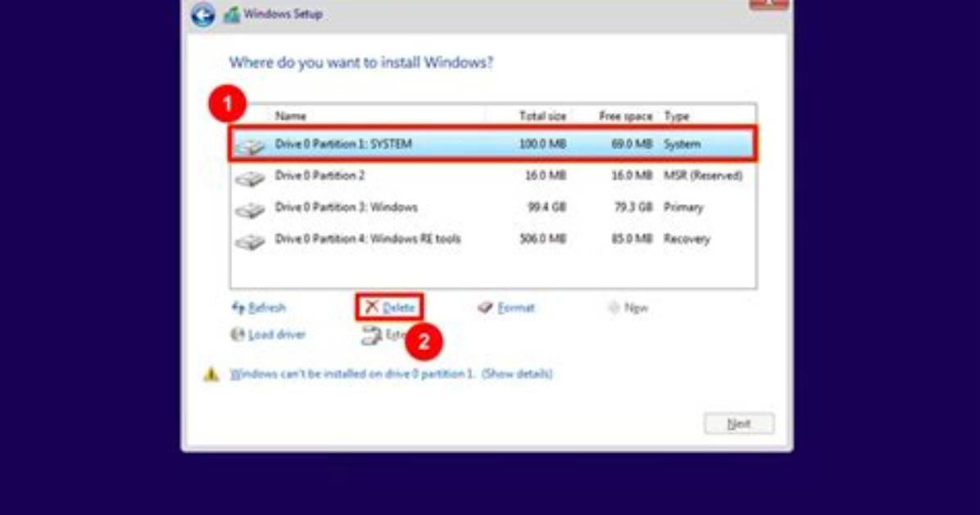
Task: Click the yellow warning triangle icon
Action: coord(211,374)
